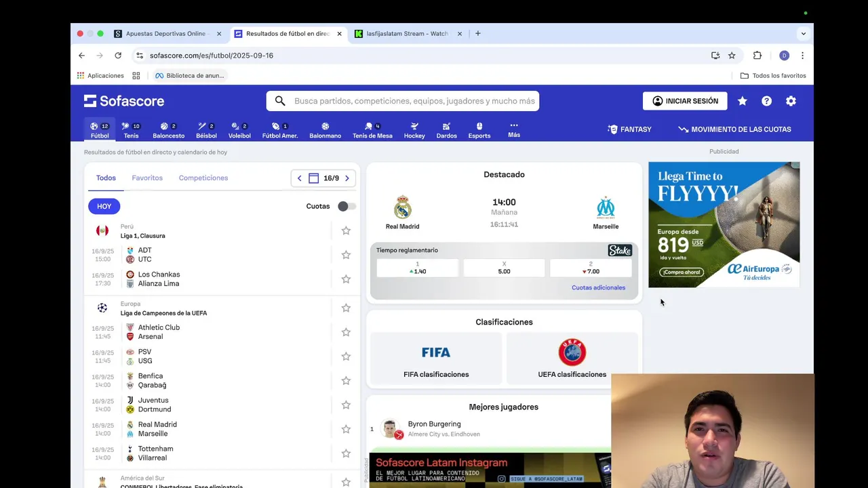Open the Dardos sport category
This screenshot has width=868, height=488.
446,130
